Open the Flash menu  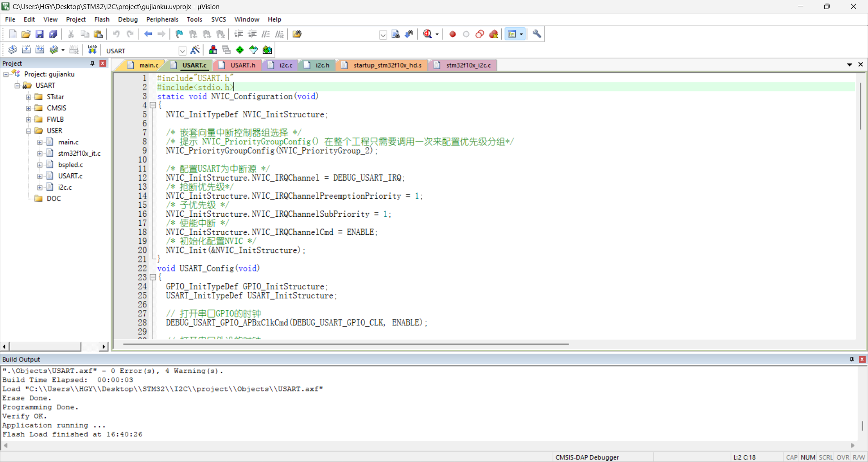coord(102,19)
